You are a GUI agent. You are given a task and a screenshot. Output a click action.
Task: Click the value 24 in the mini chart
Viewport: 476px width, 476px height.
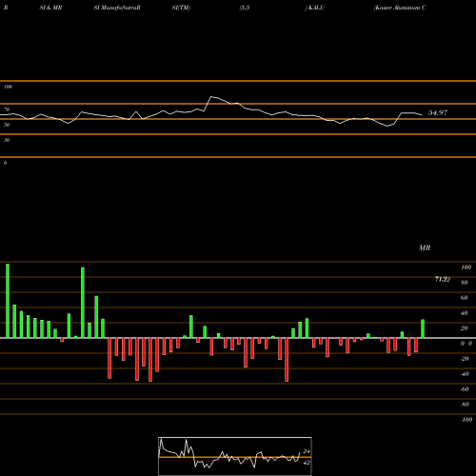click(307, 451)
